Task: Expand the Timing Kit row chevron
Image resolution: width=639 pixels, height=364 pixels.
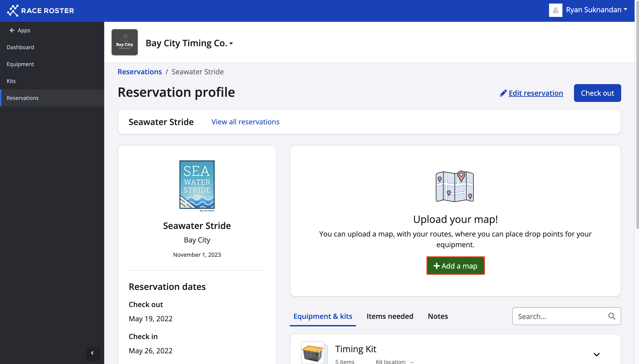Action: pos(596,354)
